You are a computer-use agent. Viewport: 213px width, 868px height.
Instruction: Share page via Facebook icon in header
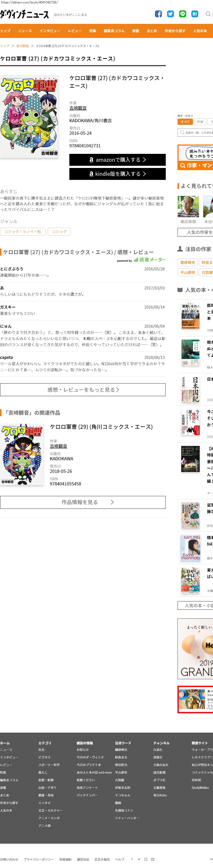click(x=158, y=14)
